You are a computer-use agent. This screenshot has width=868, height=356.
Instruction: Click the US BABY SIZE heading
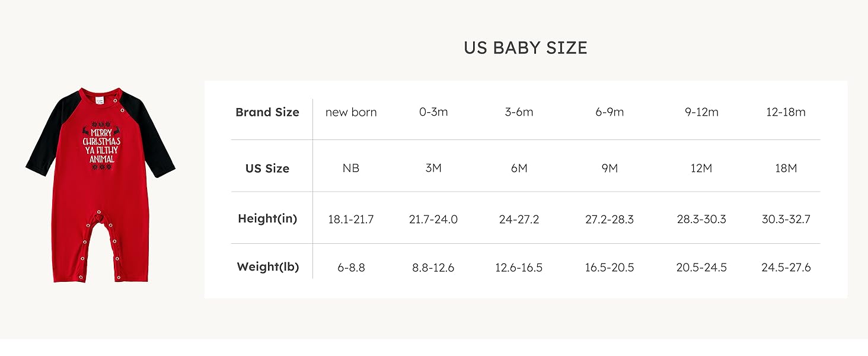(525, 48)
